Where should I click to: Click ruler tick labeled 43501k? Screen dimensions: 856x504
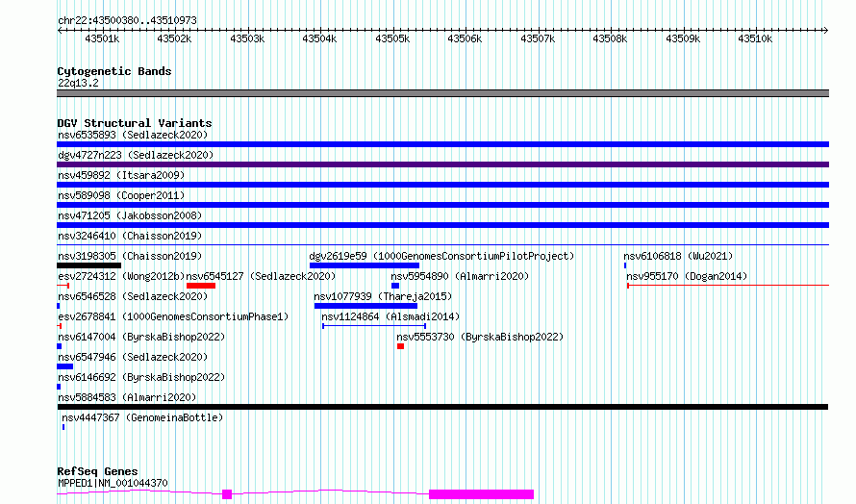pyautogui.click(x=102, y=38)
